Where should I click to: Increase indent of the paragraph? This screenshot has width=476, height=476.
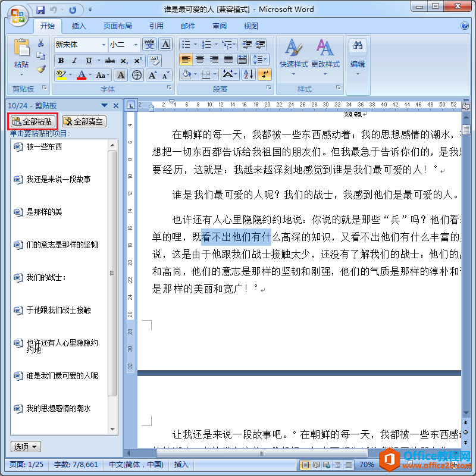pyautogui.click(x=260, y=45)
